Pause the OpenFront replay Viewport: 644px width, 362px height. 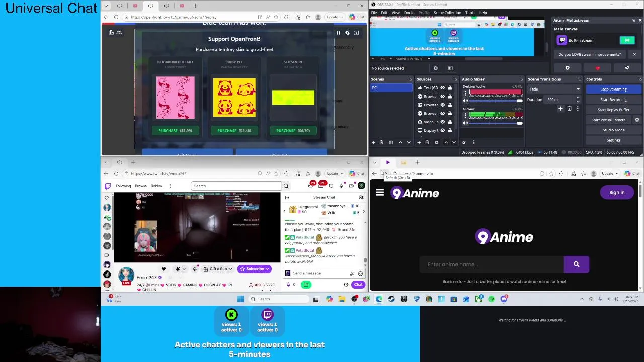click(x=338, y=33)
